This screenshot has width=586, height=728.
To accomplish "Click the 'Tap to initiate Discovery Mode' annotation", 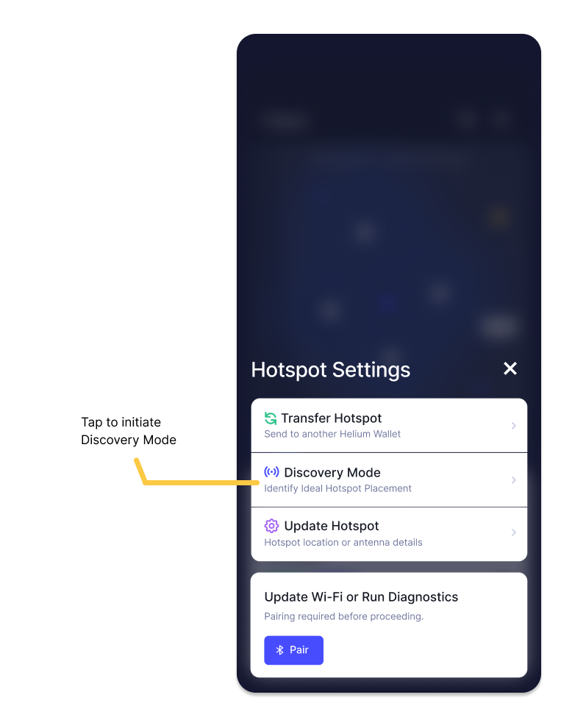I will pos(129,431).
